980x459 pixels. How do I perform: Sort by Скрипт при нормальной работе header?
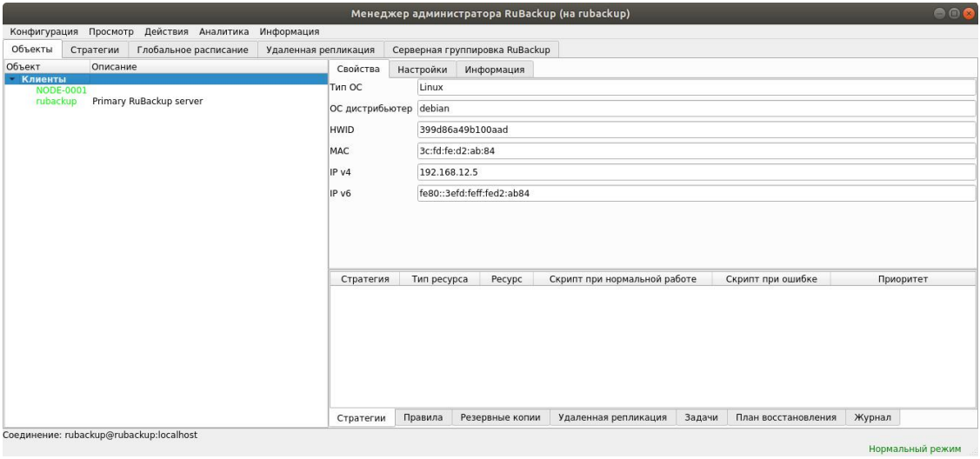[623, 279]
